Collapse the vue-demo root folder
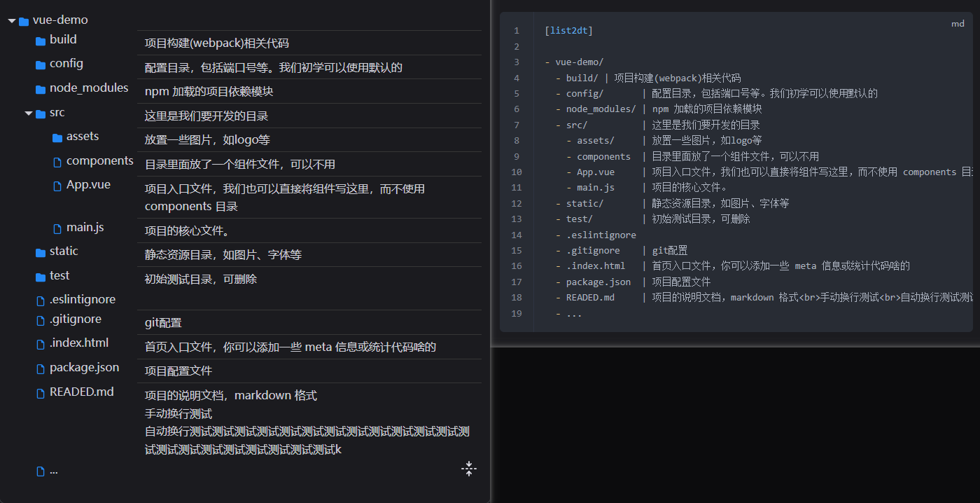The image size is (980, 503). tap(12, 21)
